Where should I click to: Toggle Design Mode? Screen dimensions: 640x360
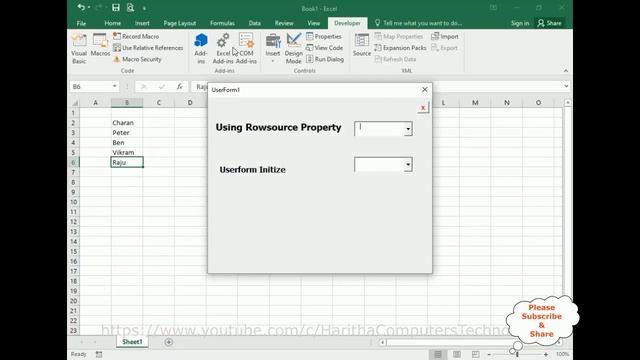click(293, 49)
